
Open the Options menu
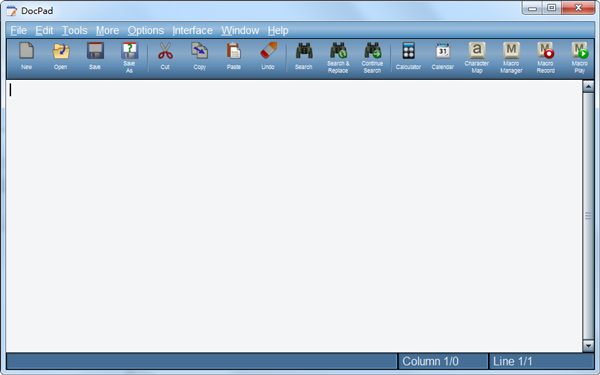coord(146,30)
